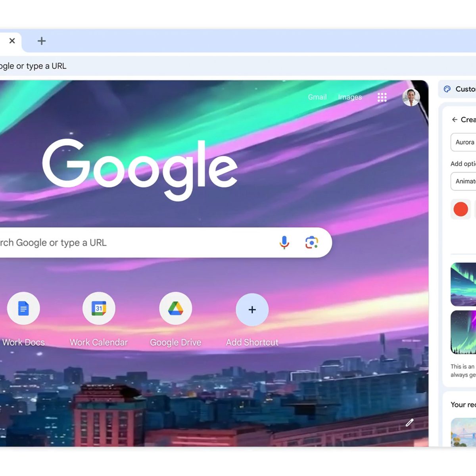Screen dimensions: 476x476
Task: Open Gmail link
Action: point(317,97)
